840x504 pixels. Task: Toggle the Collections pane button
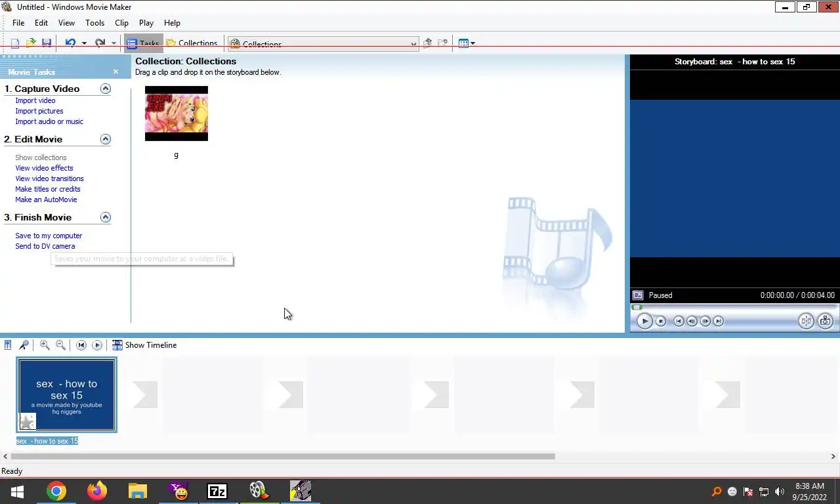click(x=192, y=43)
